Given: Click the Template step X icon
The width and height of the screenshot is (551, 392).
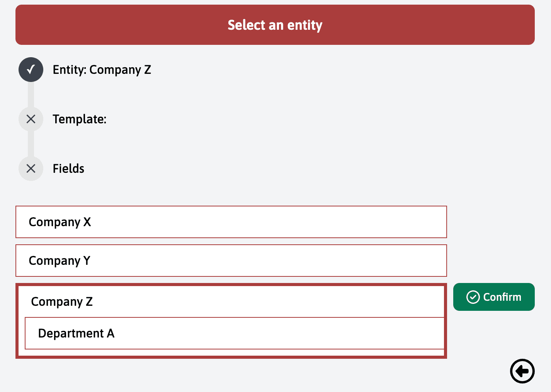Looking at the screenshot, I should click(x=31, y=119).
